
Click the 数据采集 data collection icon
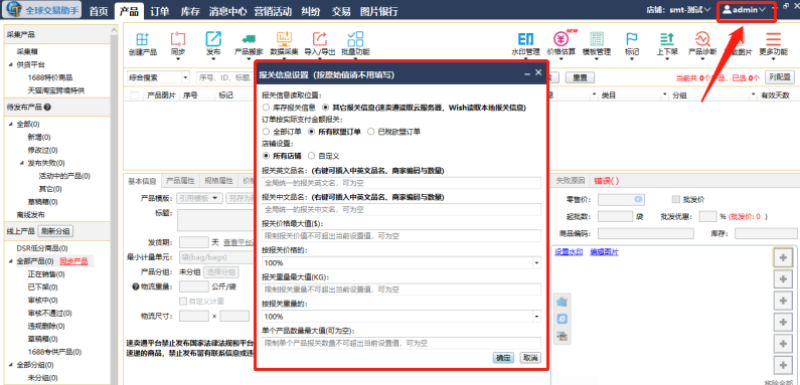pos(284,39)
